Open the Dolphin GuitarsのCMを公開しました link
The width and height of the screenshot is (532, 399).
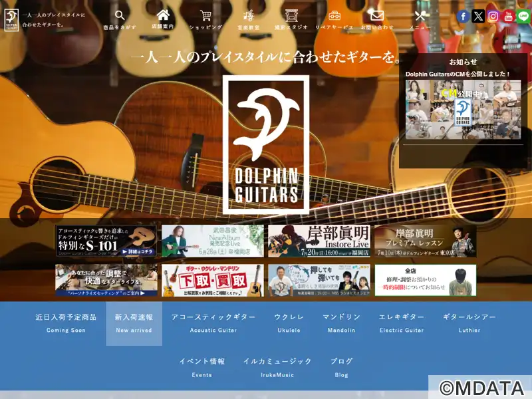(x=458, y=74)
